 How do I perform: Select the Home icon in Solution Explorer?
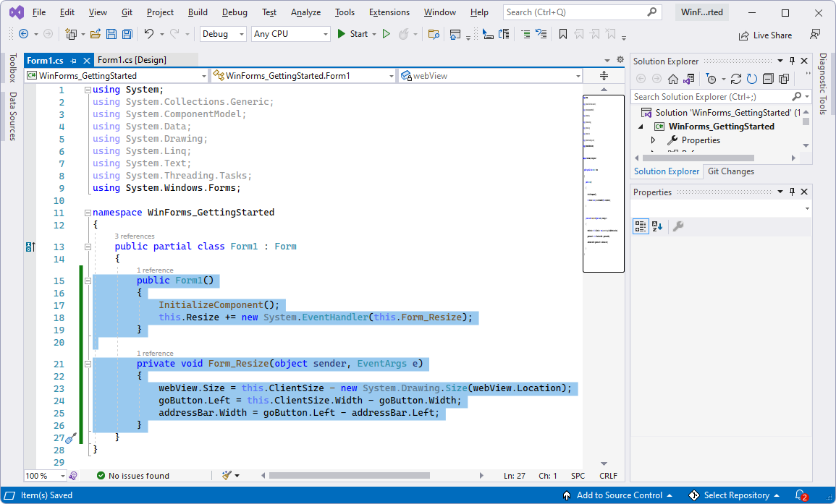click(x=673, y=79)
